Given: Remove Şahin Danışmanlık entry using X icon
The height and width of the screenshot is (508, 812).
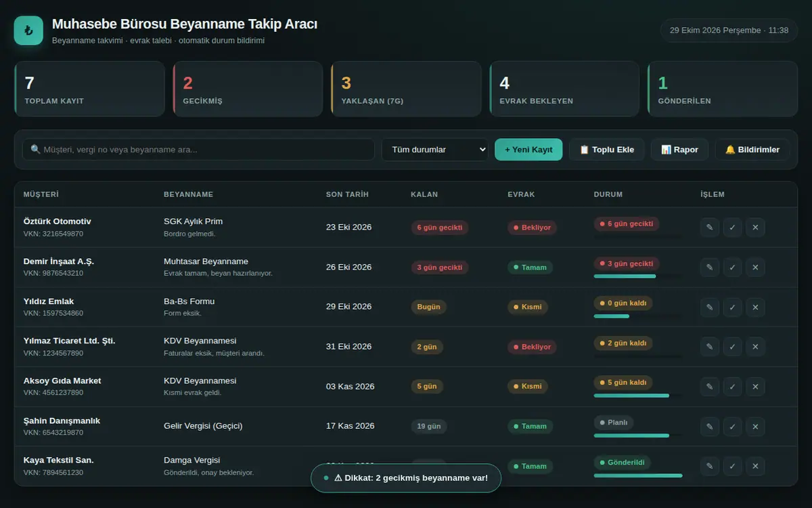Looking at the screenshot, I should [x=756, y=427].
